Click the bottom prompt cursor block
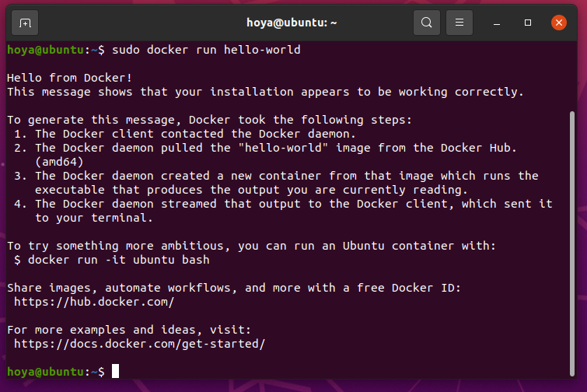The image size is (587, 392). [115, 371]
